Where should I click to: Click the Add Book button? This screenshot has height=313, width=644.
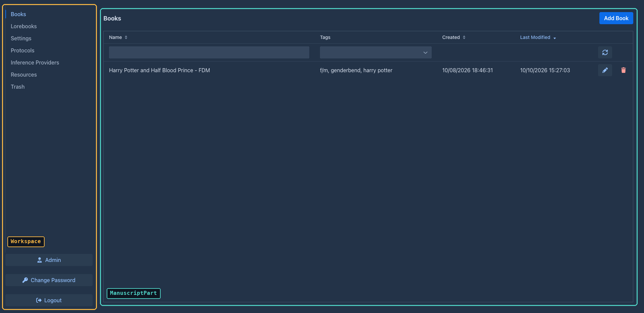pos(616,18)
